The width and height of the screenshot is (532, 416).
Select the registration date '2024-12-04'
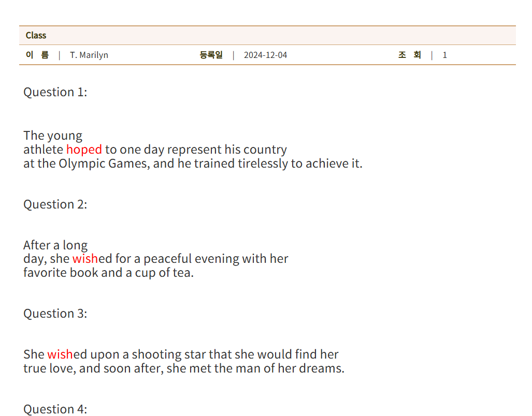click(265, 55)
